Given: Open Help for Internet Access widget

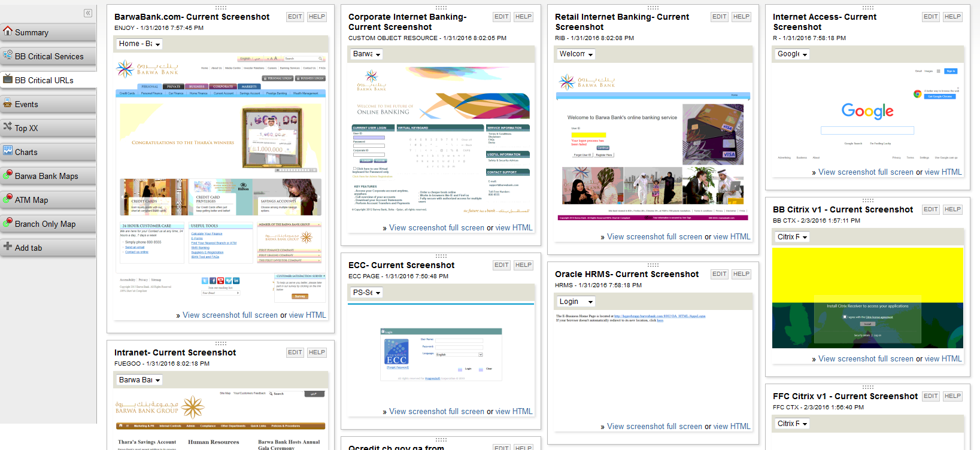Looking at the screenshot, I should [952, 17].
